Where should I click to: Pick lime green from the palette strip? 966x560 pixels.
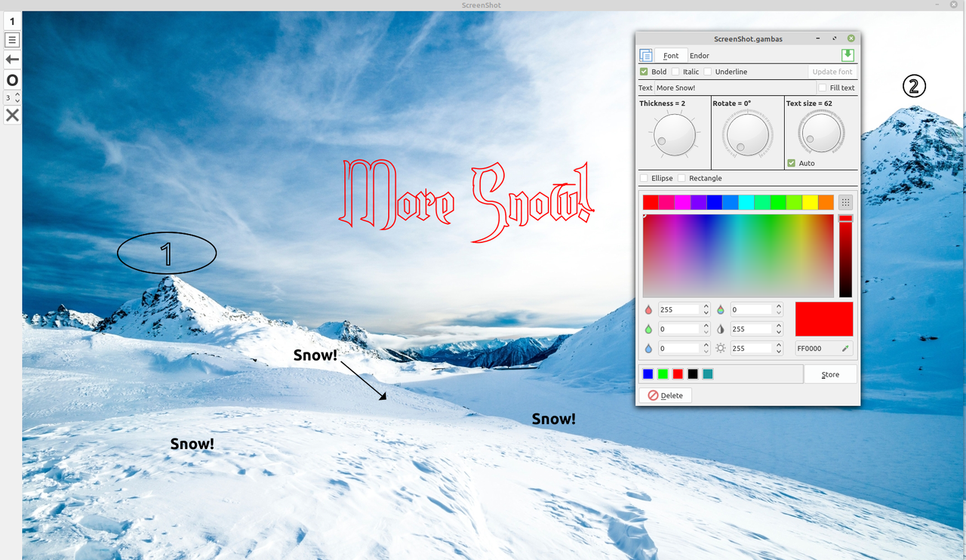pos(794,202)
